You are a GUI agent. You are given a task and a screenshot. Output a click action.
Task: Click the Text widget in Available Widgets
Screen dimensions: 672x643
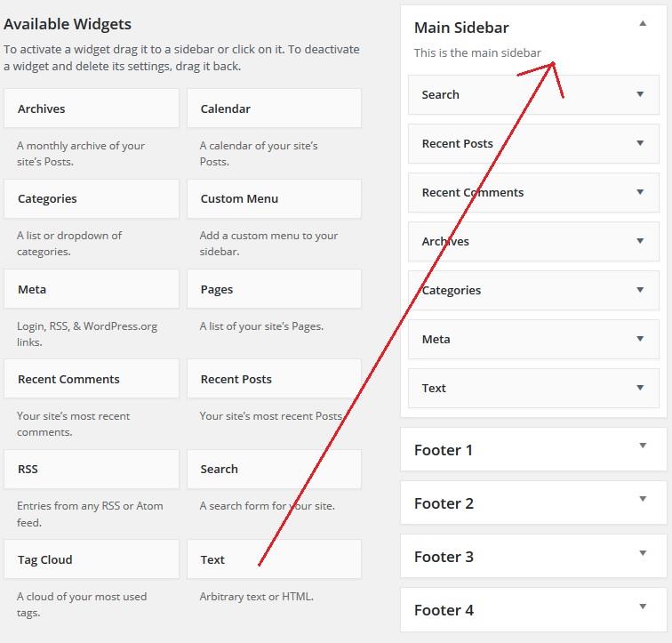click(274, 559)
